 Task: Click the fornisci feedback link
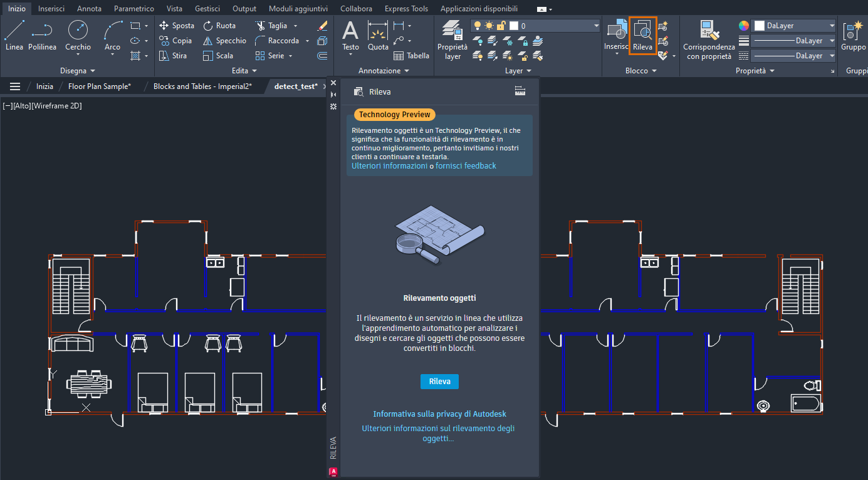[x=466, y=166]
